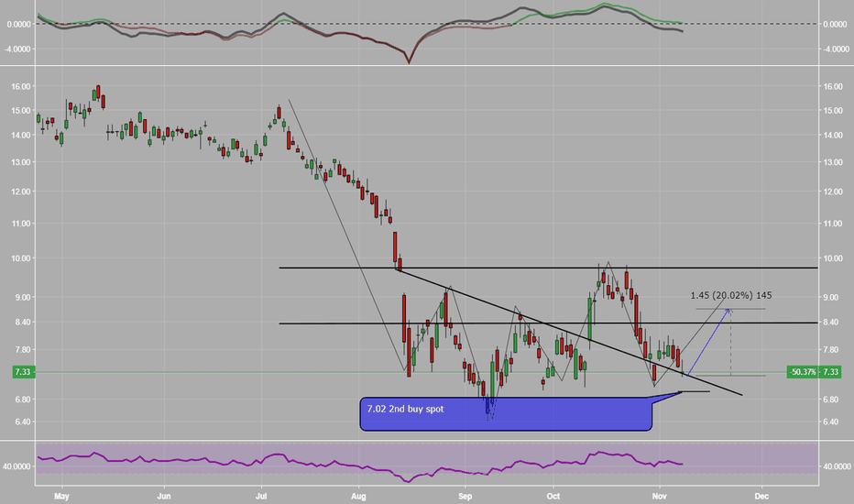Select the blue "7.02 2nd buy spot" callout
This screenshot has height=504, width=854.
click(506, 413)
